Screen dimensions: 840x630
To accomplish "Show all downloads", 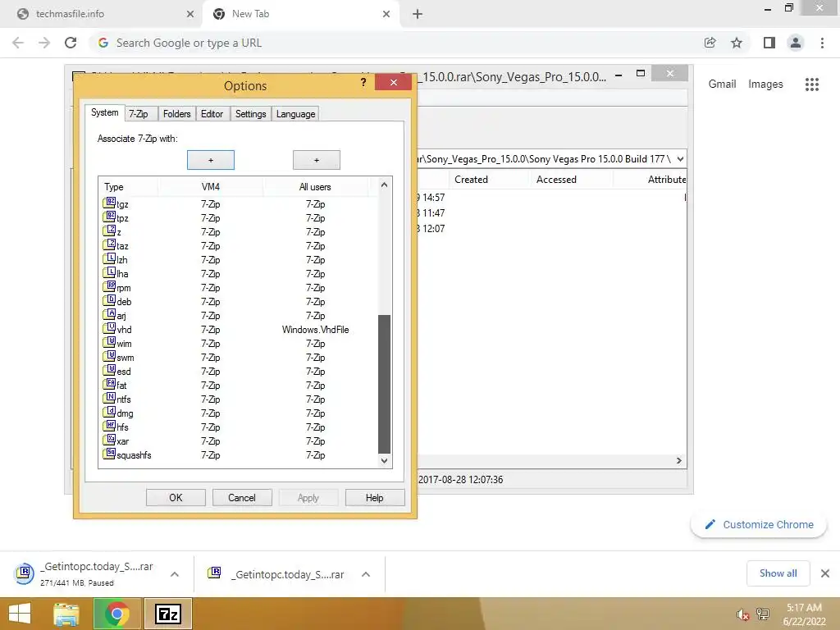I will (778, 573).
